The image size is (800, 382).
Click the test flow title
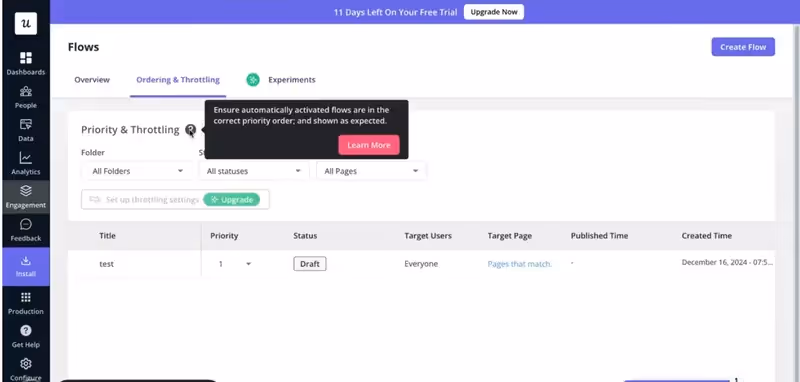tap(107, 264)
